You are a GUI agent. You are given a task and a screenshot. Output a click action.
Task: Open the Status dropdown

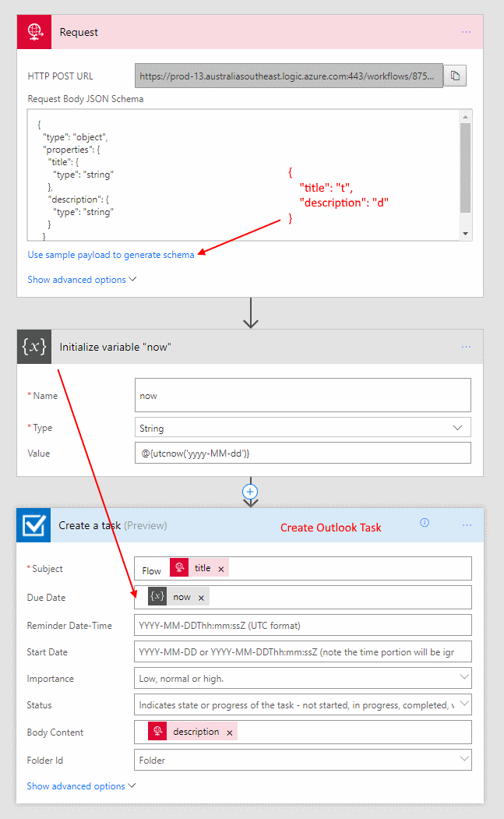point(464,704)
